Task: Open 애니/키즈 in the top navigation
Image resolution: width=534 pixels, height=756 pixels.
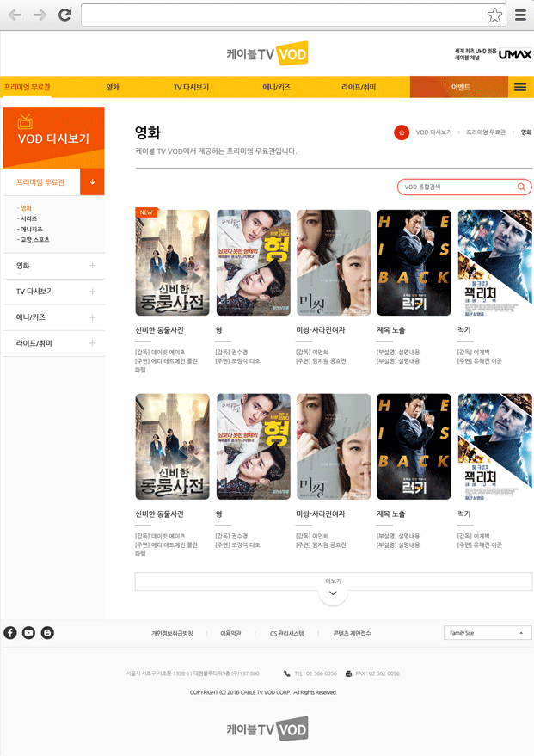Action: (x=277, y=87)
